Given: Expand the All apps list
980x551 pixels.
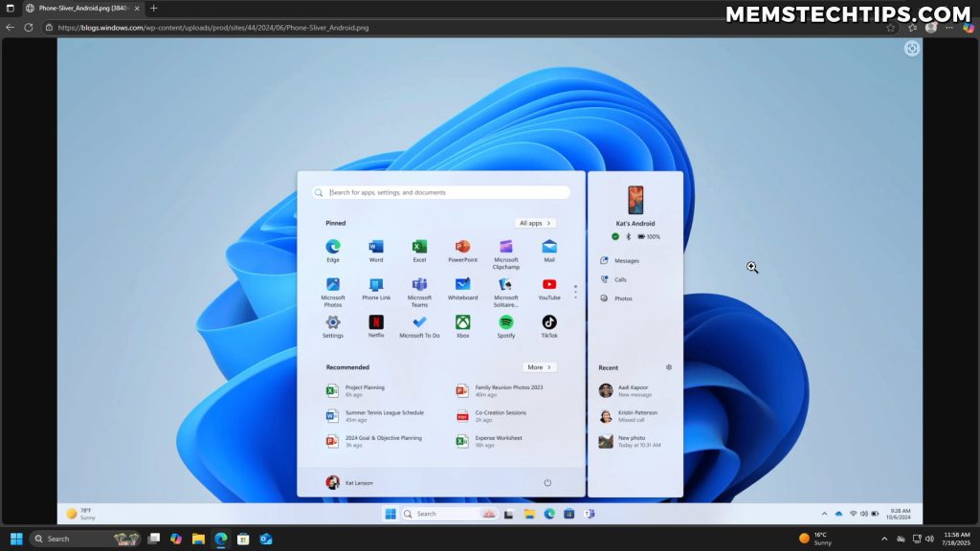Looking at the screenshot, I should [x=535, y=222].
